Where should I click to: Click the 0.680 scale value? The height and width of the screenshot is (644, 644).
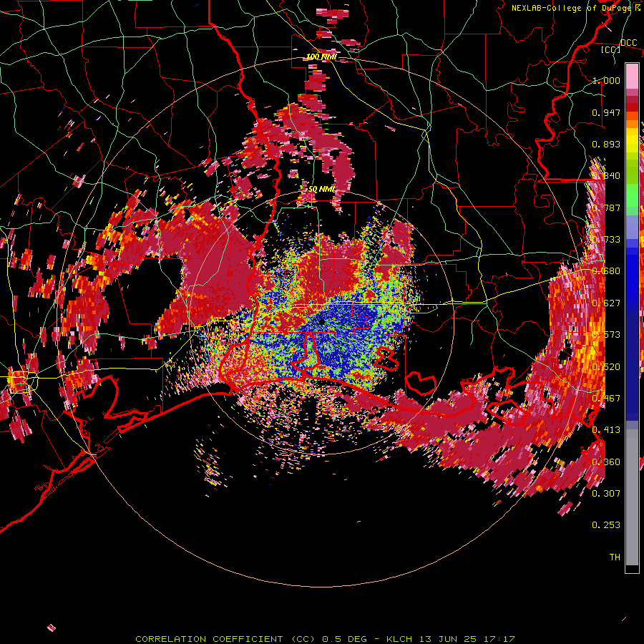pos(606,271)
